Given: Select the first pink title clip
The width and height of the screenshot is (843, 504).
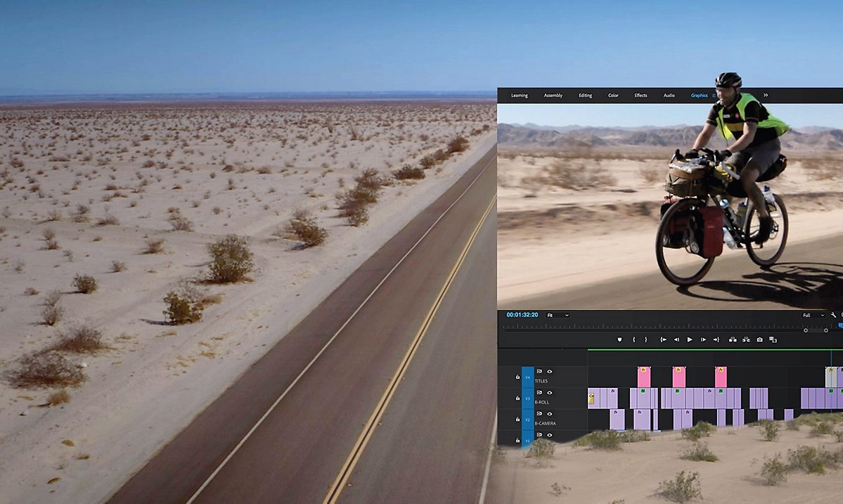Looking at the screenshot, I should [643, 377].
